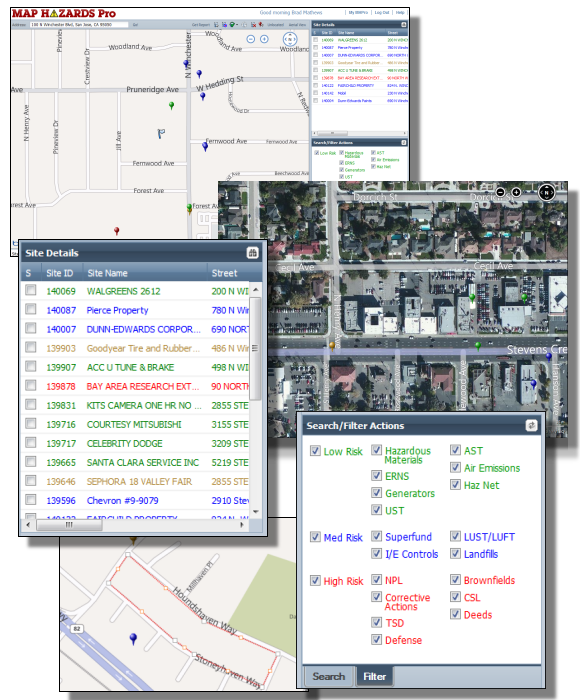Select the blue pin on the Houndshaven Way map
The width and height of the screenshot is (580, 700).
click(133, 639)
